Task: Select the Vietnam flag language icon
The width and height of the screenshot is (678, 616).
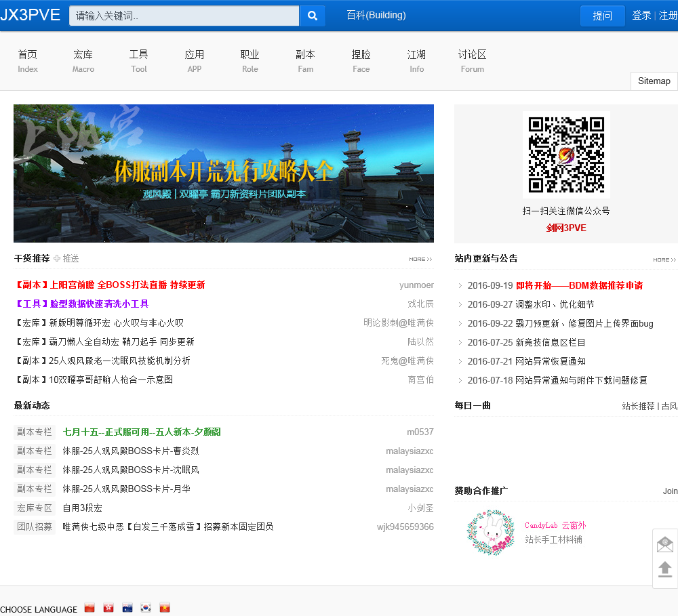Action: pos(165,608)
